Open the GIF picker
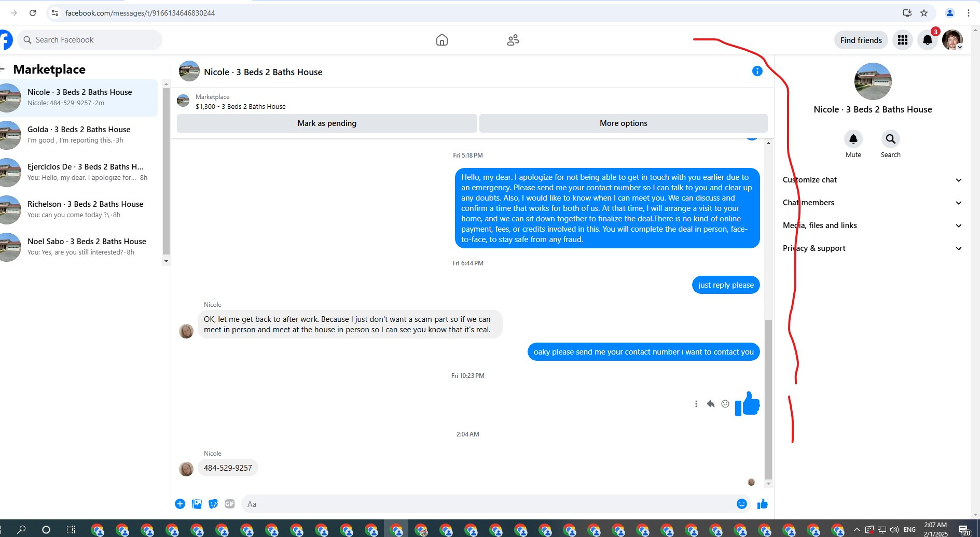 230,504
